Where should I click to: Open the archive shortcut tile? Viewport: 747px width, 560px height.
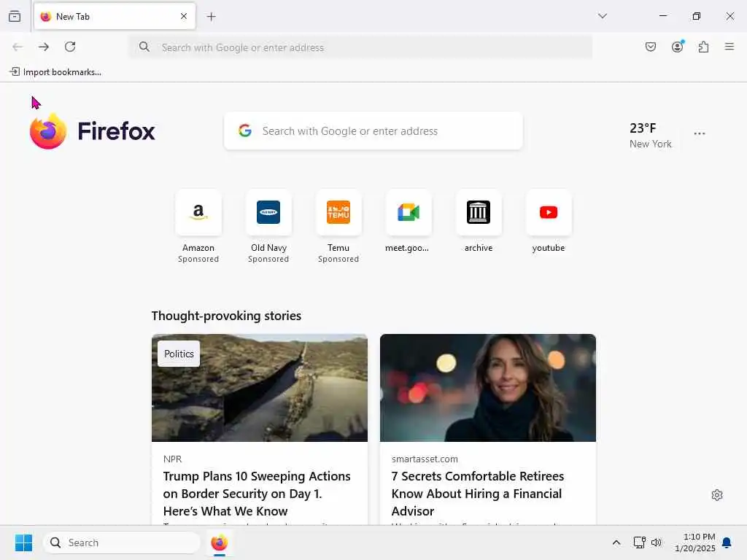(x=479, y=222)
